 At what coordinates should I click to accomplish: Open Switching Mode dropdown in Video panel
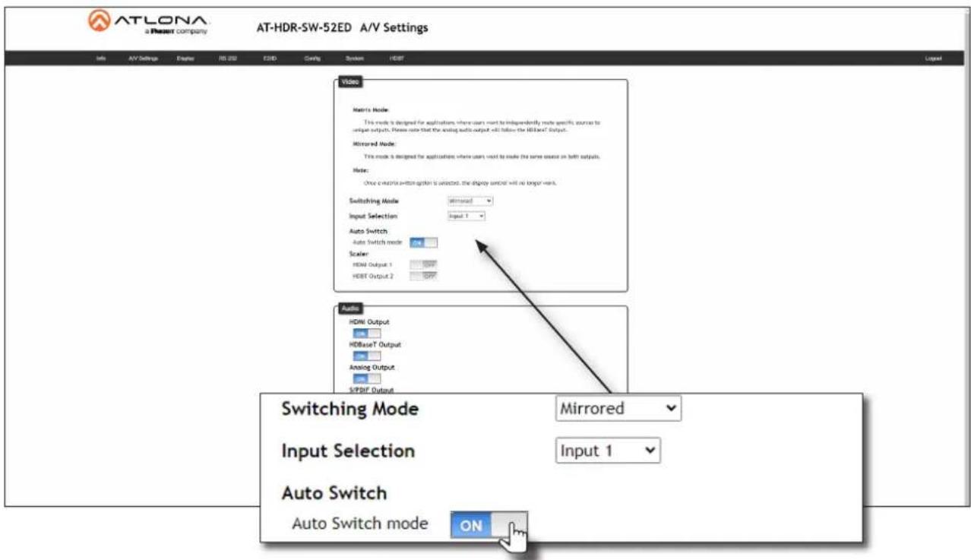tap(470, 201)
